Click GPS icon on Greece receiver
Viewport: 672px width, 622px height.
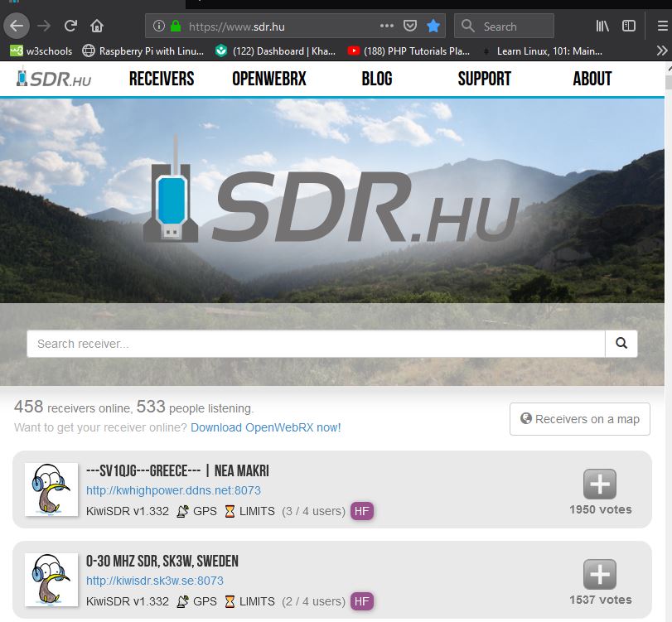point(182,511)
